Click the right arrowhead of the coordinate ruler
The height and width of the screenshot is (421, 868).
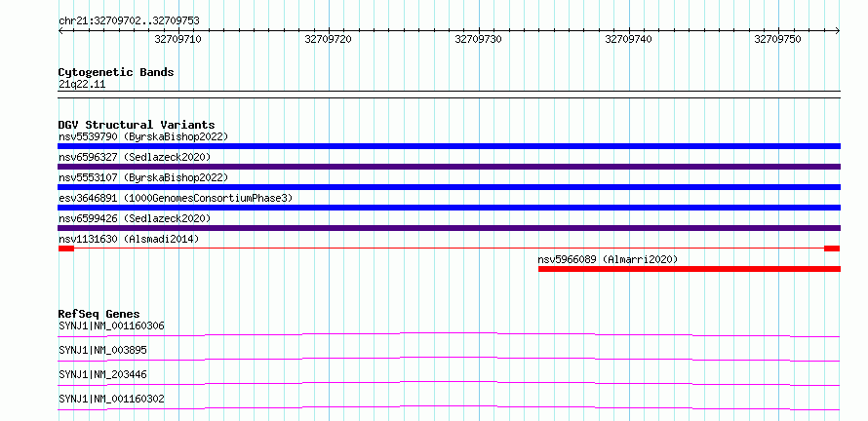[x=837, y=30]
